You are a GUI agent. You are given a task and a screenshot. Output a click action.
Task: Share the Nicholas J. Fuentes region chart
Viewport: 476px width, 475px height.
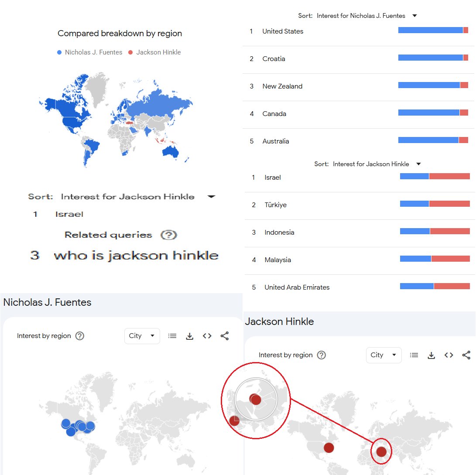tap(225, 336)
